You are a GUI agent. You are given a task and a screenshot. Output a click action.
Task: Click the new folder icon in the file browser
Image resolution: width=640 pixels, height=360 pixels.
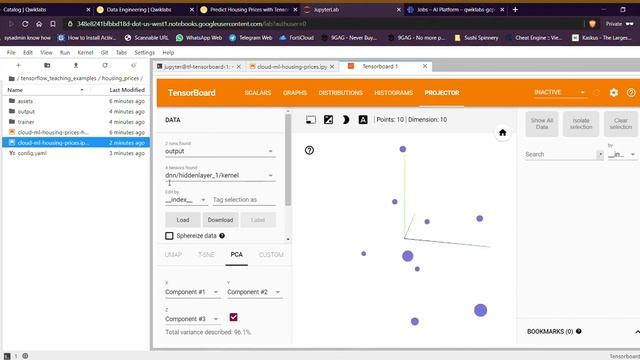[x=47, y=65]
